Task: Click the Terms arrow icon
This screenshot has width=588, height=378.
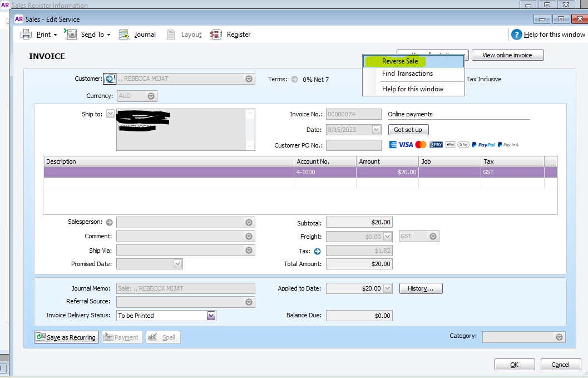Action: point(294,79)
